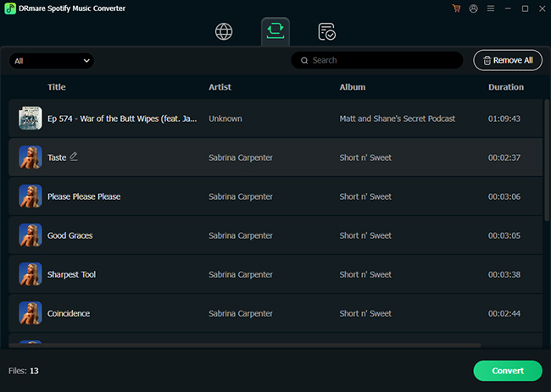This screenshot has height=392, width=551.
Task: Click the Album column header
Action: click(353, 87)
